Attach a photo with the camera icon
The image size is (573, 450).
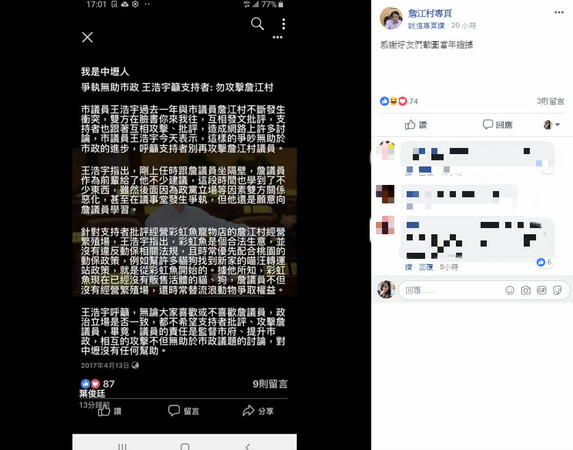[x=525, y=291]
